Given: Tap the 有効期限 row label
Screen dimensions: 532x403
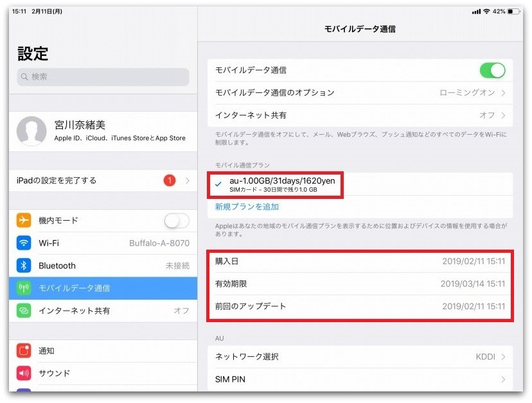Looking at the screenshot, I should [231, 284].
